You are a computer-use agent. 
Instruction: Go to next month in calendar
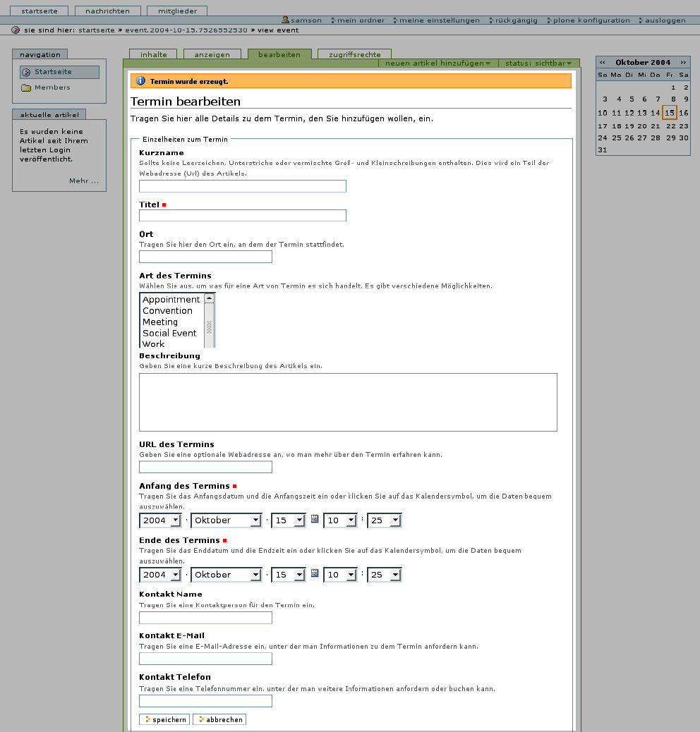click(683, 63)
